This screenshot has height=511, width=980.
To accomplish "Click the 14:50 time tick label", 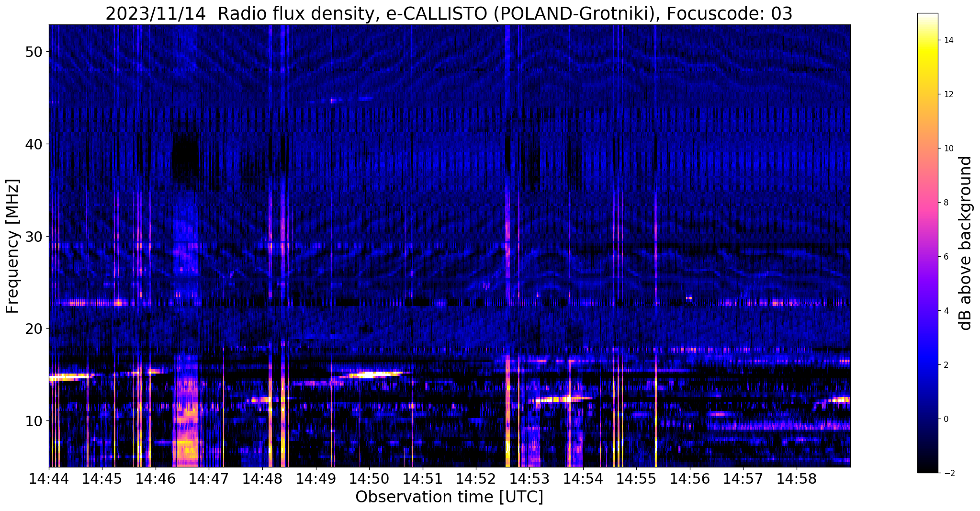I will click(369, 478).
